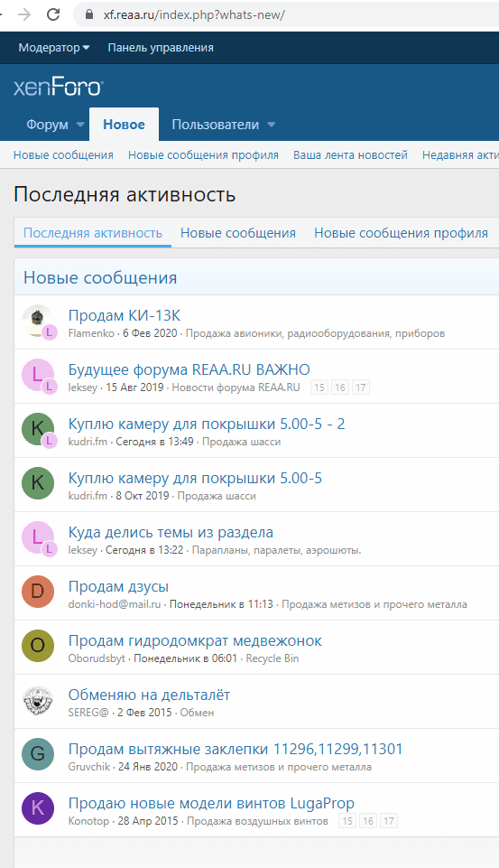
Task: Open the Обмен forum link
Action: (x=197, y=713)
